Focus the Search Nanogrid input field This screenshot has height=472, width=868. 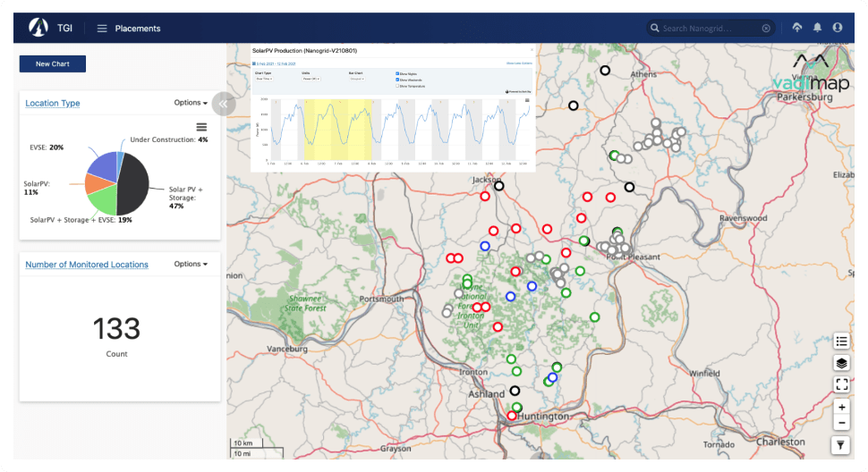711,29
